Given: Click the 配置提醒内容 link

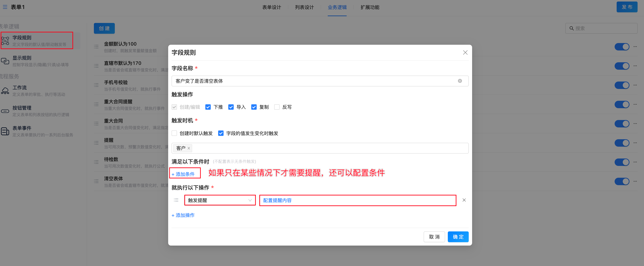Looking at the screenshot, I should click(x=277, y=200).
